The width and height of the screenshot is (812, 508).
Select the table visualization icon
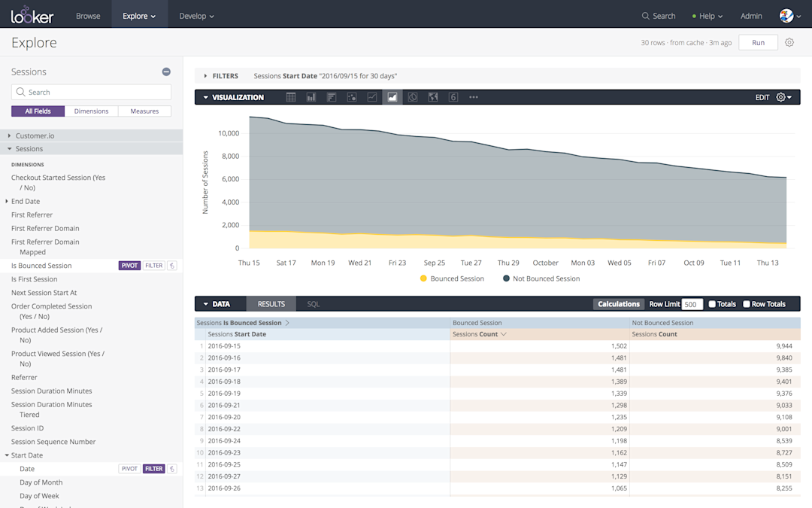(291, 97)
